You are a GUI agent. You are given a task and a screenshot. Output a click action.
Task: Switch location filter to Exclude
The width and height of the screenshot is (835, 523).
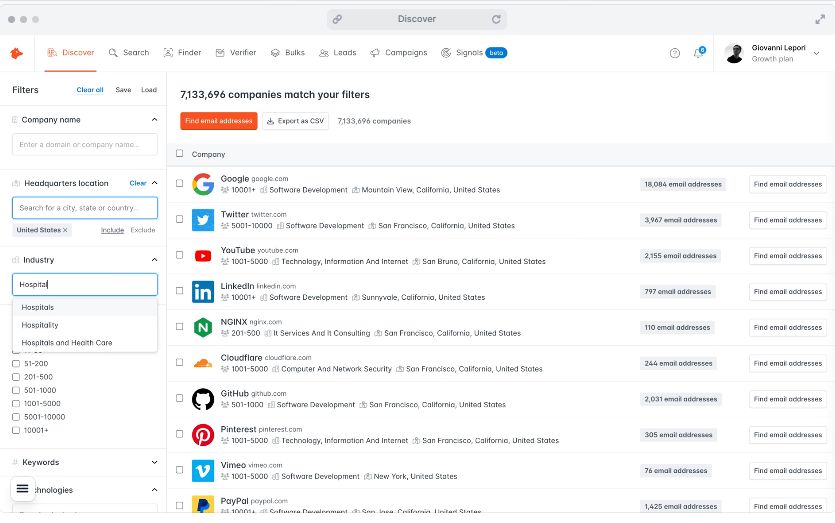point(143,230)
